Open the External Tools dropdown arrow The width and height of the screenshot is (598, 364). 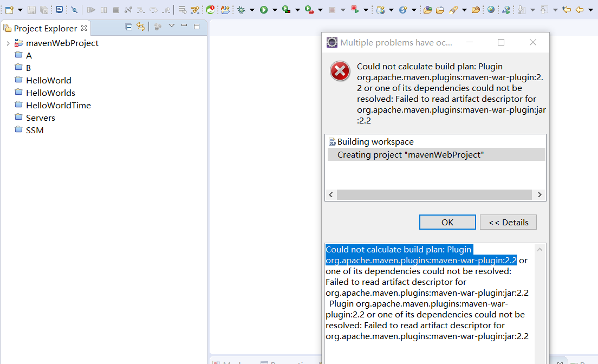click(320, 10)
